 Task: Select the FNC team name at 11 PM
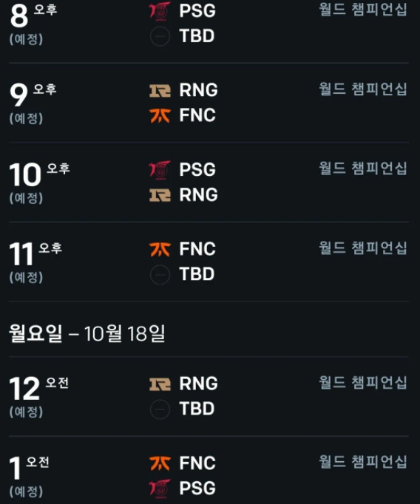(x=197, y=249)
